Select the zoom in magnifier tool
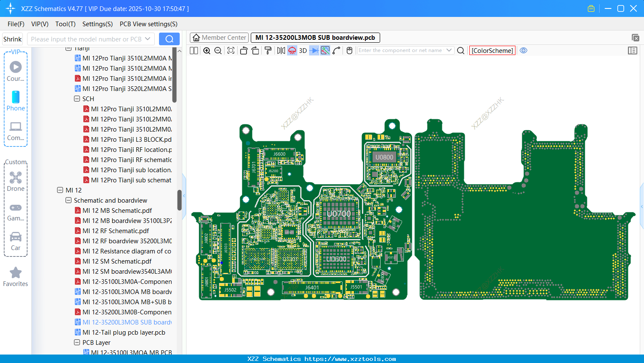The image size is (644, 363). tap(206, 50)
